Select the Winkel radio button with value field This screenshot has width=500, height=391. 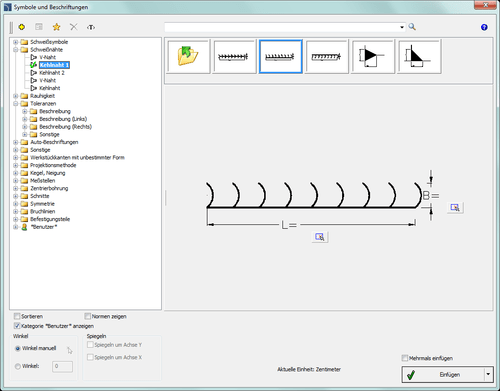coord(18,366)
